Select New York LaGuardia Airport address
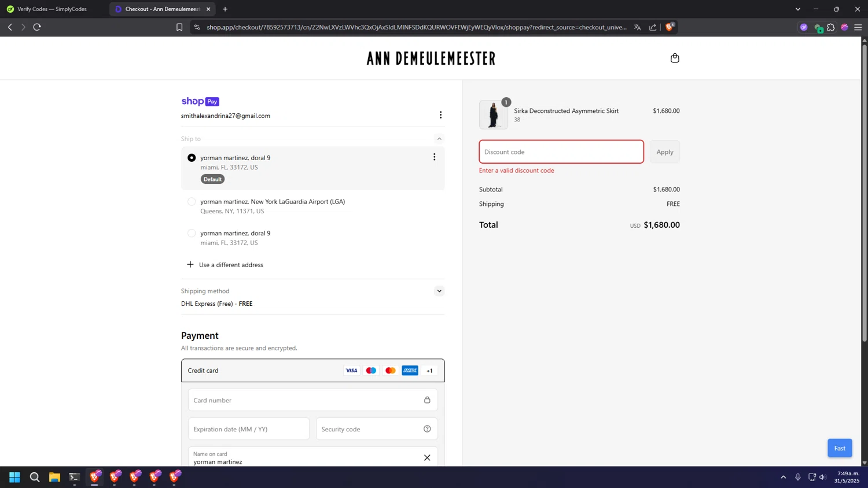This screenshot has height=488, width=868. pos(192,202)
